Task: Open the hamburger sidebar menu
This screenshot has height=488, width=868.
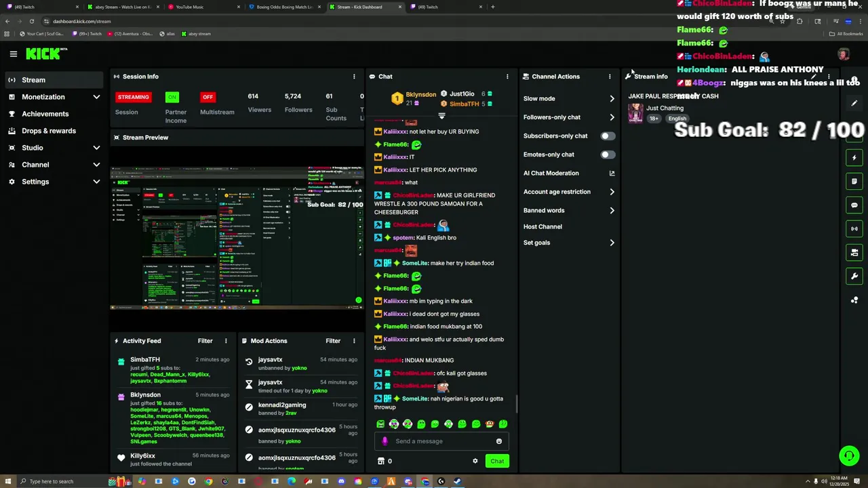Action: (x=13, y=54)
